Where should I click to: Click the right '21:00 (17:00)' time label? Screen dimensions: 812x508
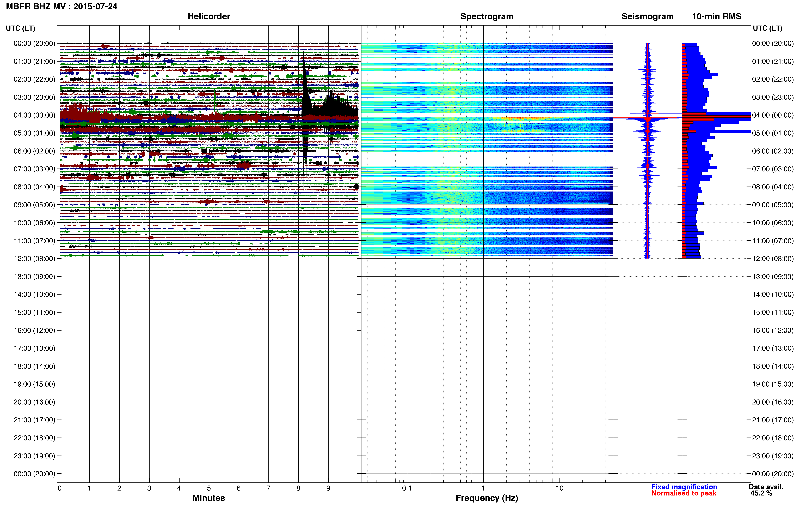[773, 420]
